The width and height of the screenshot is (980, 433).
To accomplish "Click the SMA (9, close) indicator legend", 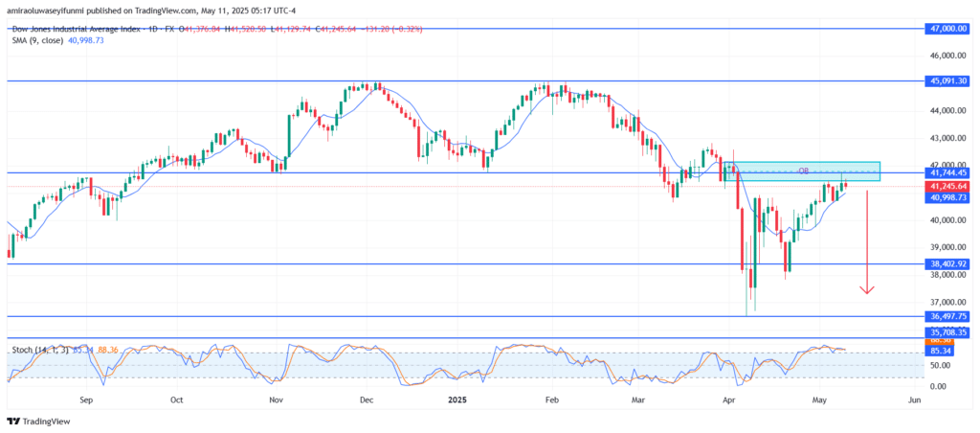I will point(36,38).
